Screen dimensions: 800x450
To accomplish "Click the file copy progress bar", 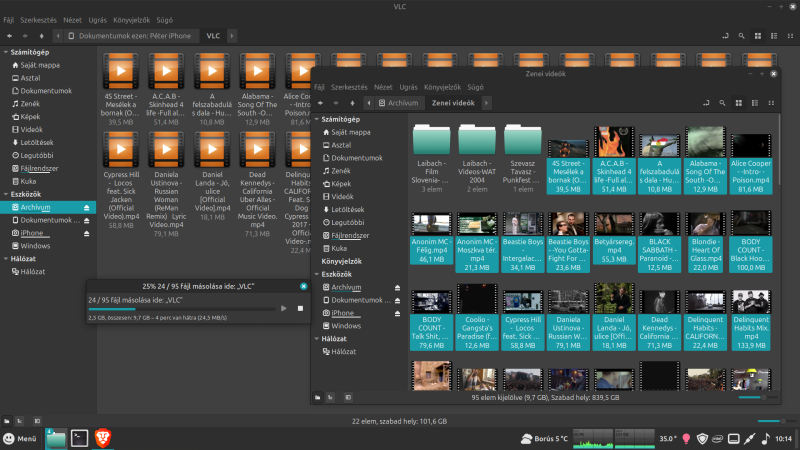I will coord(182,309).
